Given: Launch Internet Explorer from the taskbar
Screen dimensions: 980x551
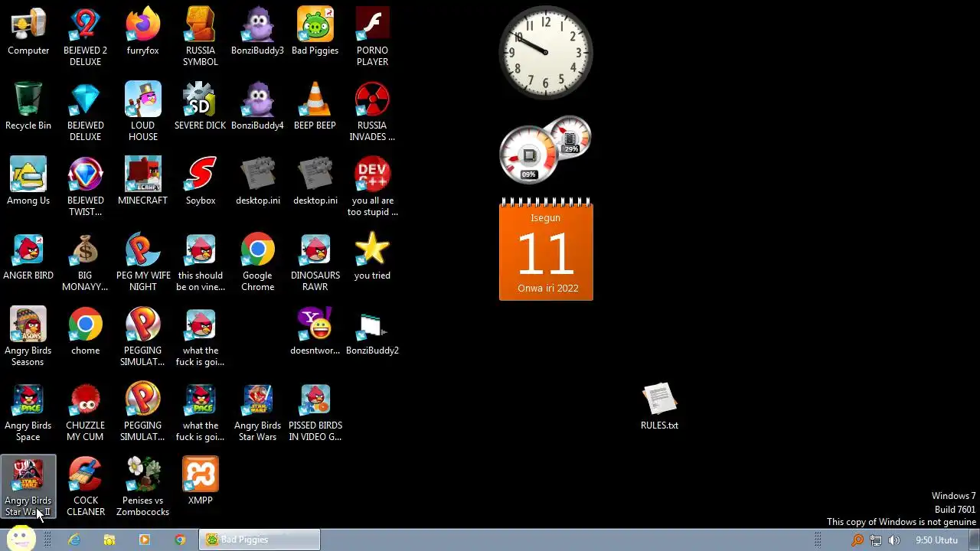Looking at the screenshot, I should [x=74, y=540].
